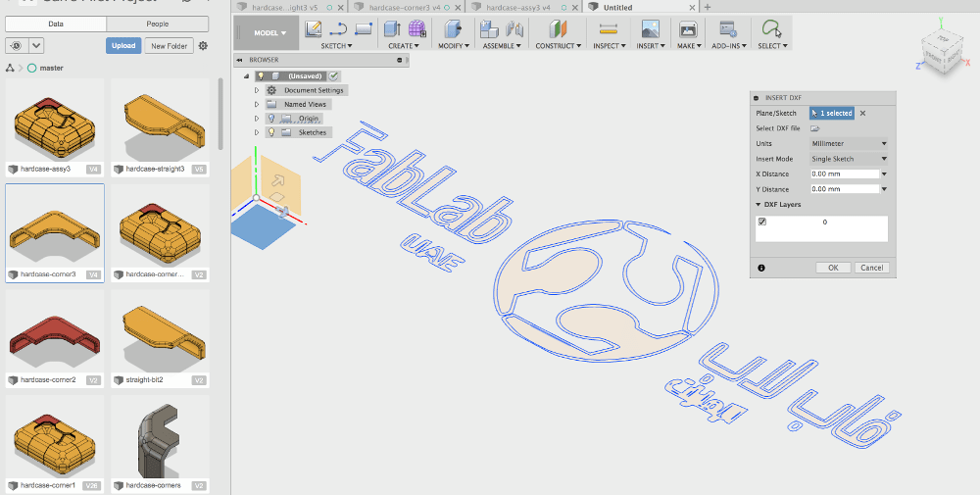Switch to the Data tab
Viewport: 980px width, 495px height.
pos(56,24)
